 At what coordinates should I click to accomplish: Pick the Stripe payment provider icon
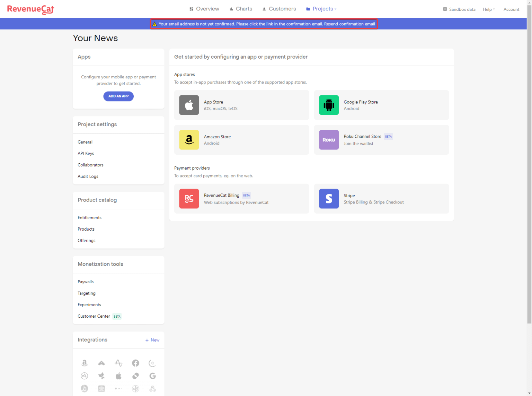pos(329,199)
